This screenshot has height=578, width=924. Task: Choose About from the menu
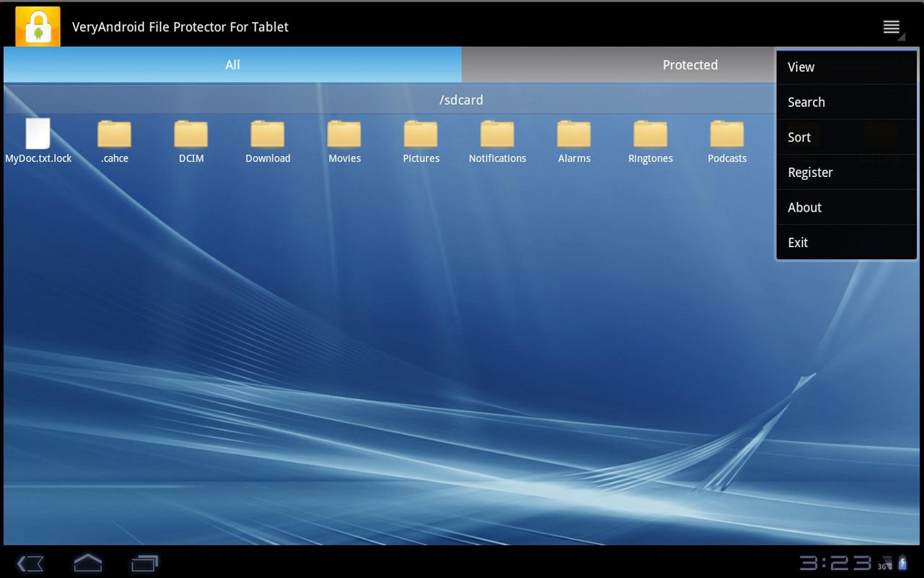(846, 207)
